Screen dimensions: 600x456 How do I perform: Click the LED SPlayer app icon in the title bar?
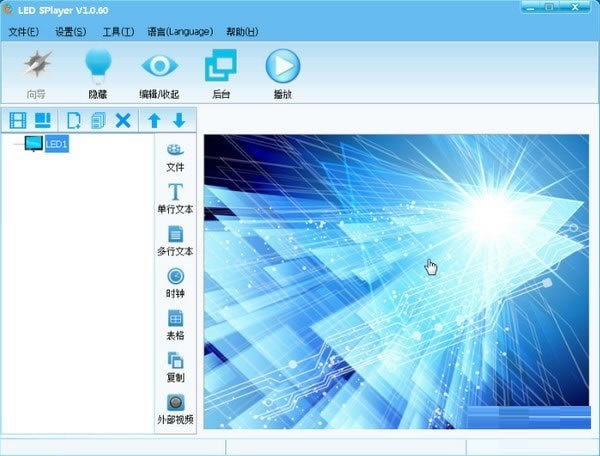7,9
